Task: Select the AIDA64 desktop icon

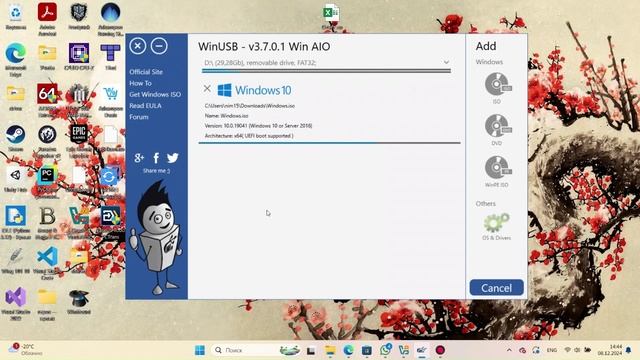Action: click(x=47, y=100)
